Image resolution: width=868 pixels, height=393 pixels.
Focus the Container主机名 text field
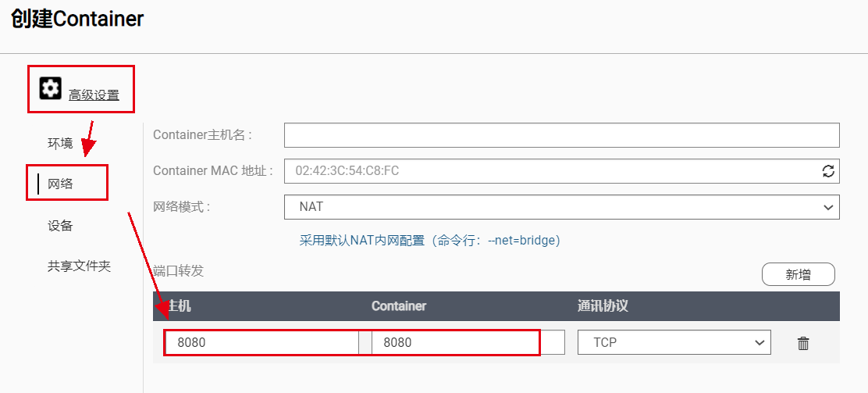coord(562,135)
